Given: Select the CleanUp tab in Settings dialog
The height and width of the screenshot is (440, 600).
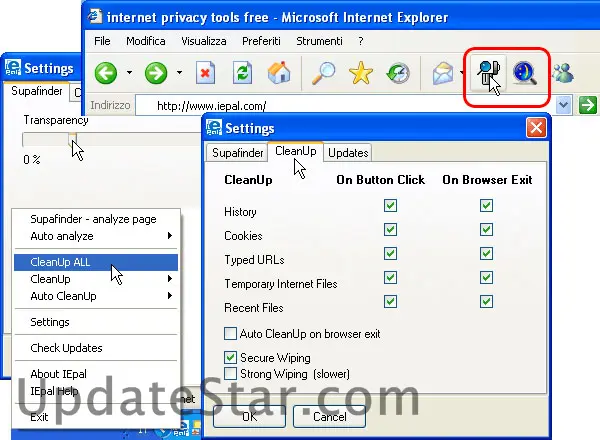Looking at the screenshot, I should [296, 152].
